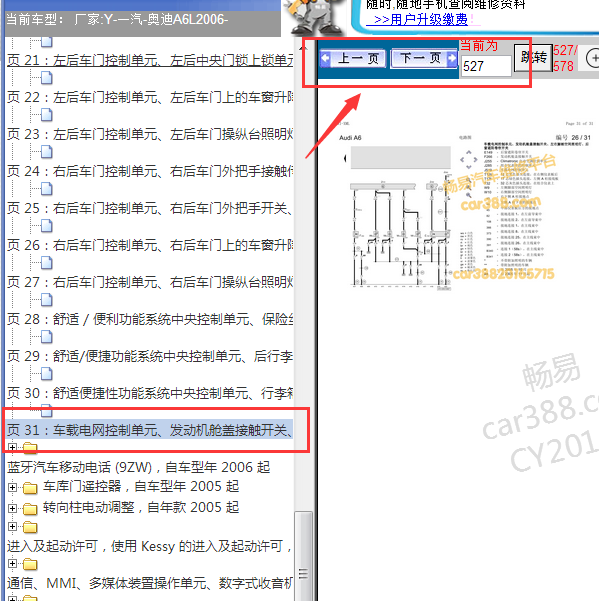Click document icon above page 28 row

[46, 300]
